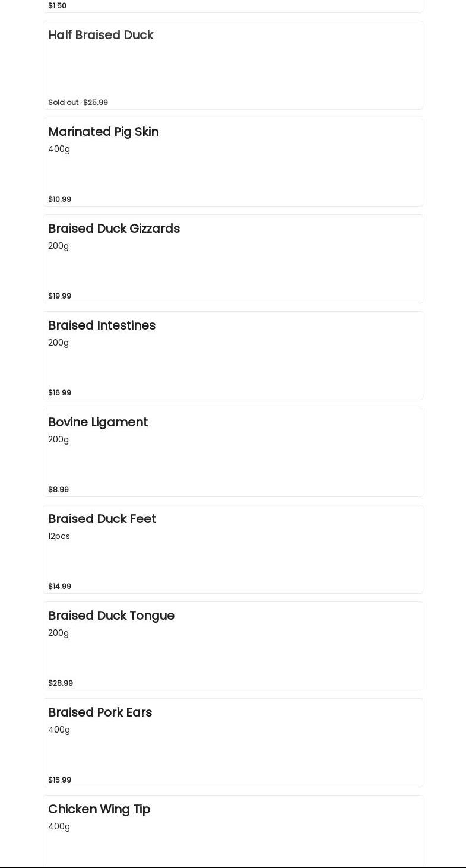Click the $14.99 price
466x868 pixels.
click(x=59, y=586)
